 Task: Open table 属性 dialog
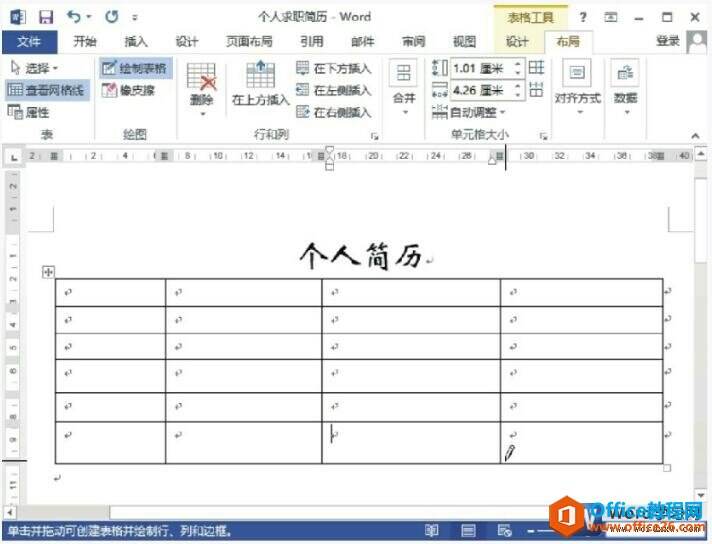[28, 112]
